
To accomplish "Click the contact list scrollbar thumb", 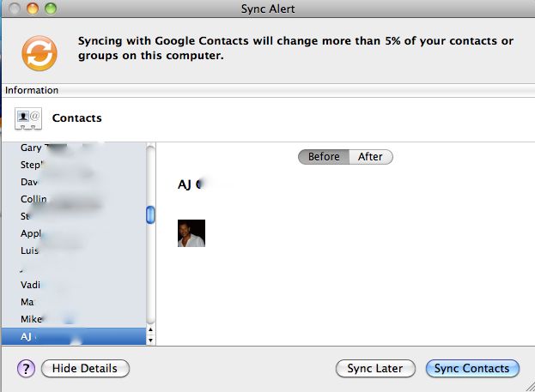I will [x=151, y=215].
